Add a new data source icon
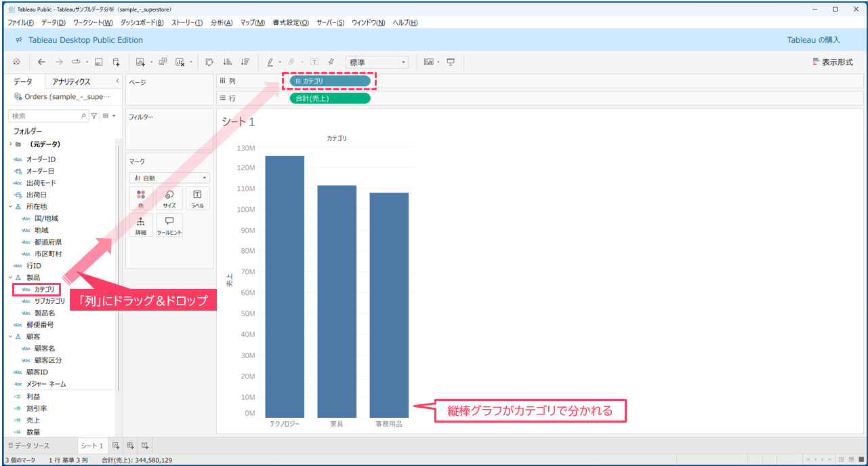 [116, 62]
